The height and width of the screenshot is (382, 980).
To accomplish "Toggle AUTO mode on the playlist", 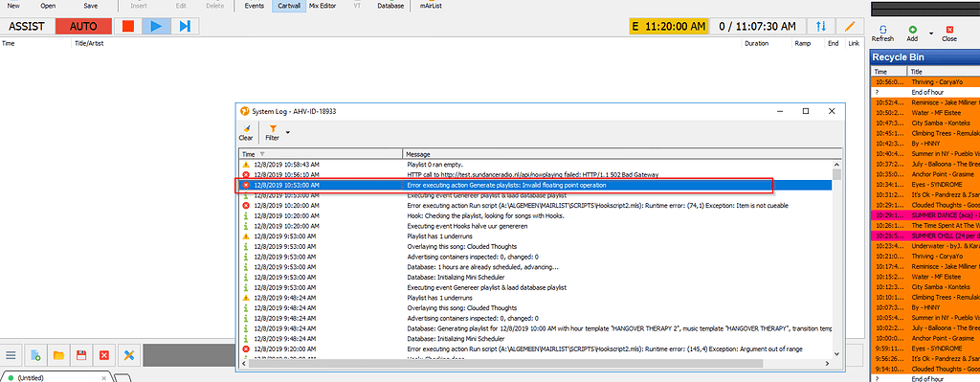I will 83,26.
